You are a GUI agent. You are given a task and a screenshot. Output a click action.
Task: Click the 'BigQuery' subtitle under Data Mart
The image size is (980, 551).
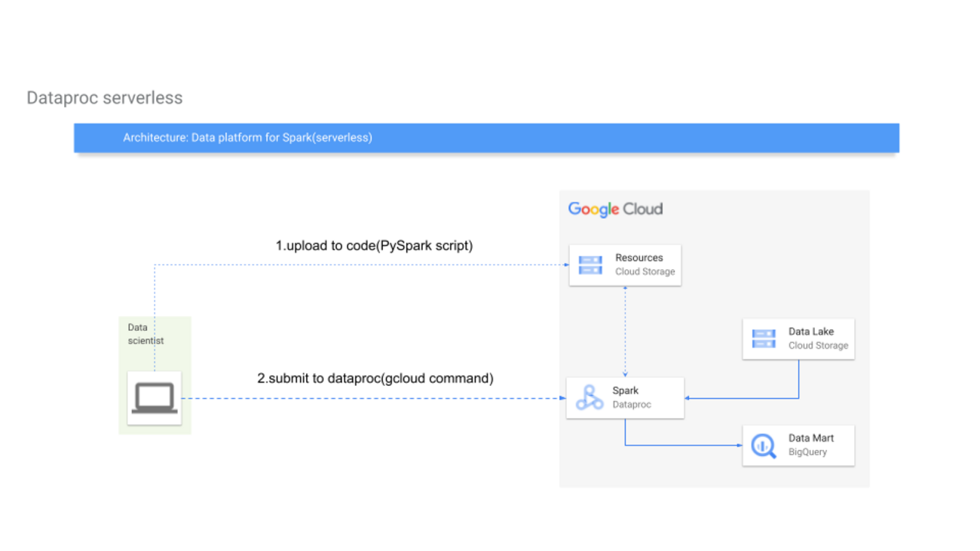click(x=808, y=452)
